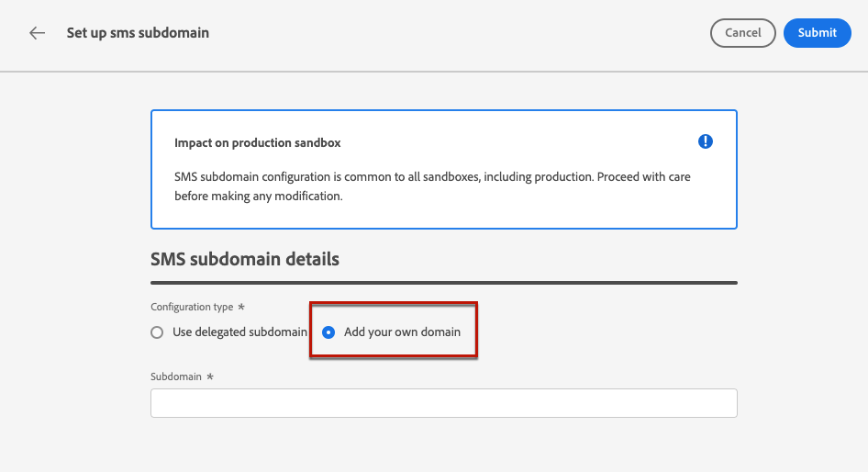Focus the Subdomain text input field
This screenshot has width=868, height=472.
point(443,403)
